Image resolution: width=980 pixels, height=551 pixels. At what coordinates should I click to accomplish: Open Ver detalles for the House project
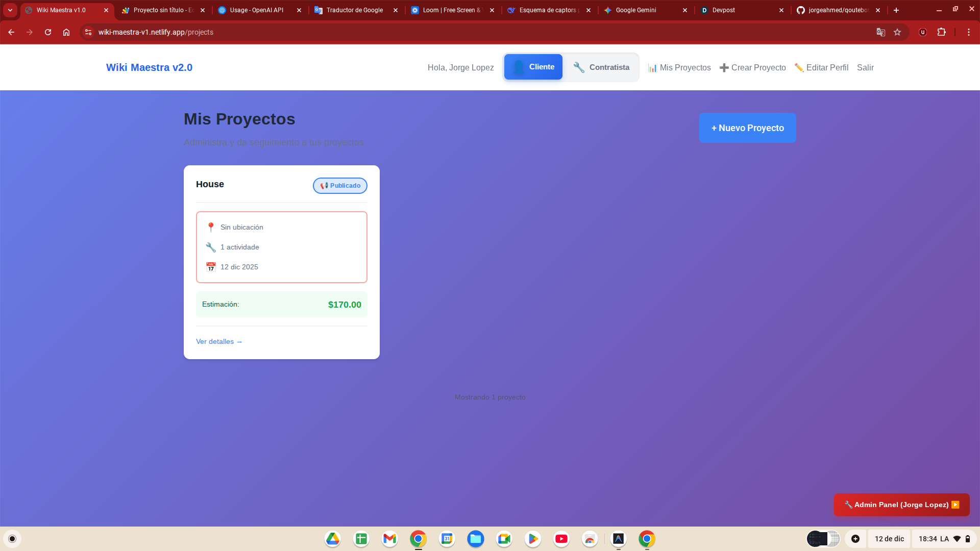(x=219, y=341)
